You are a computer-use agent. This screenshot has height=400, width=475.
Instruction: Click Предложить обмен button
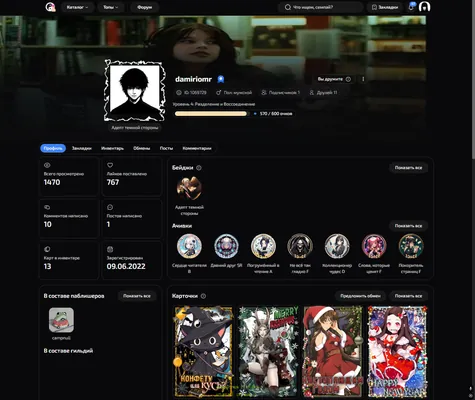(x=360, y=296)
